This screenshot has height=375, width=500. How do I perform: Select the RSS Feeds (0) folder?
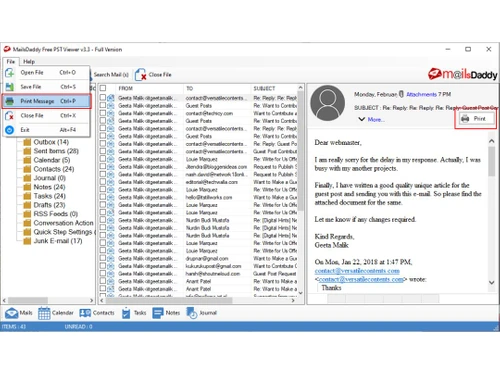56,214
